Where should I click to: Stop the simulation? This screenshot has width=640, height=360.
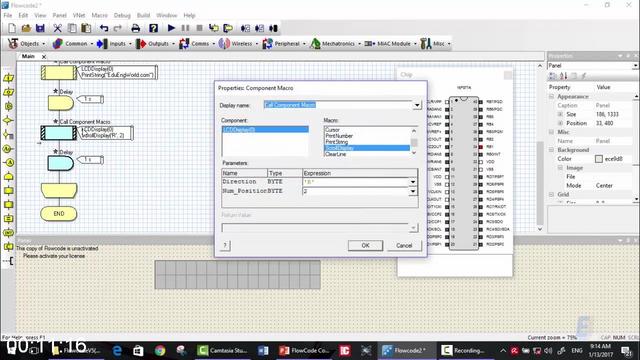200,28
